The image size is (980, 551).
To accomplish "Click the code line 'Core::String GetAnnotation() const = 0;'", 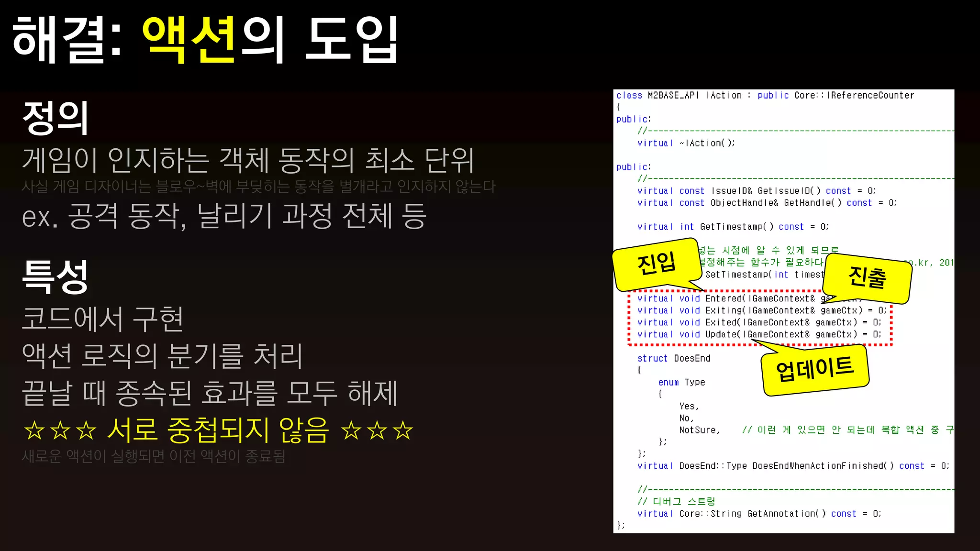I will click(x=759, y=514).
